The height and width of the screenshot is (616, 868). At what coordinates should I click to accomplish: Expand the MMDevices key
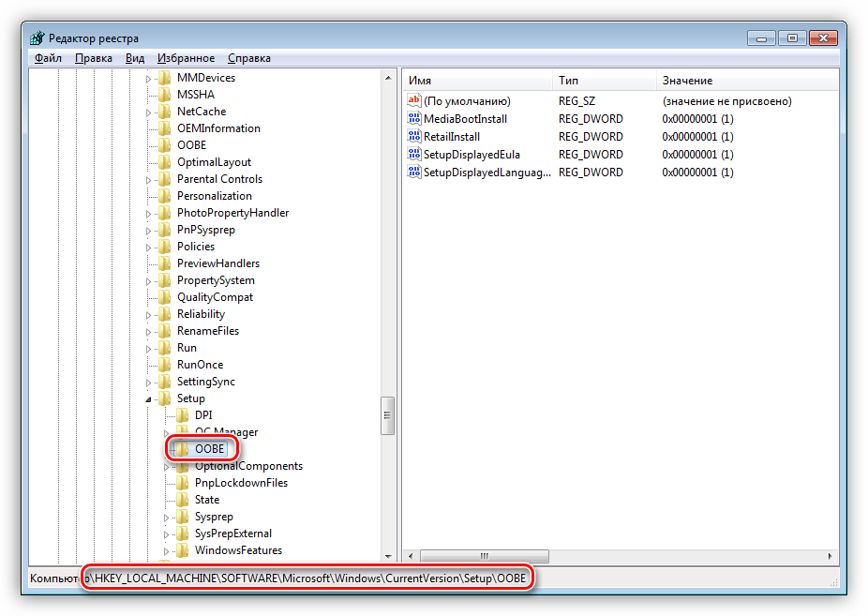click(x=148, y=79)
